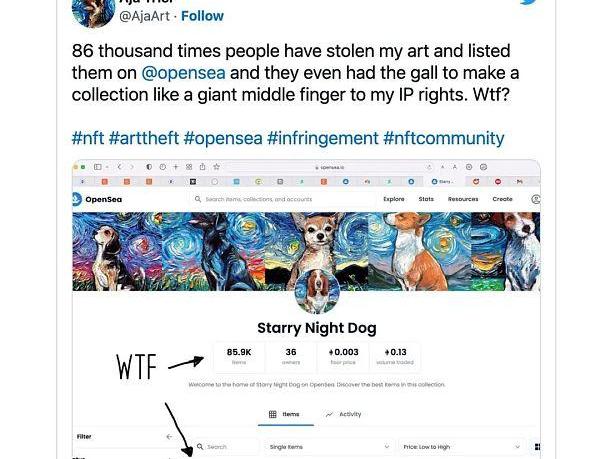Open the Price: Low to High sort dropdown
The width and height of the screenshot is (600, 459).
click(462, 447)
